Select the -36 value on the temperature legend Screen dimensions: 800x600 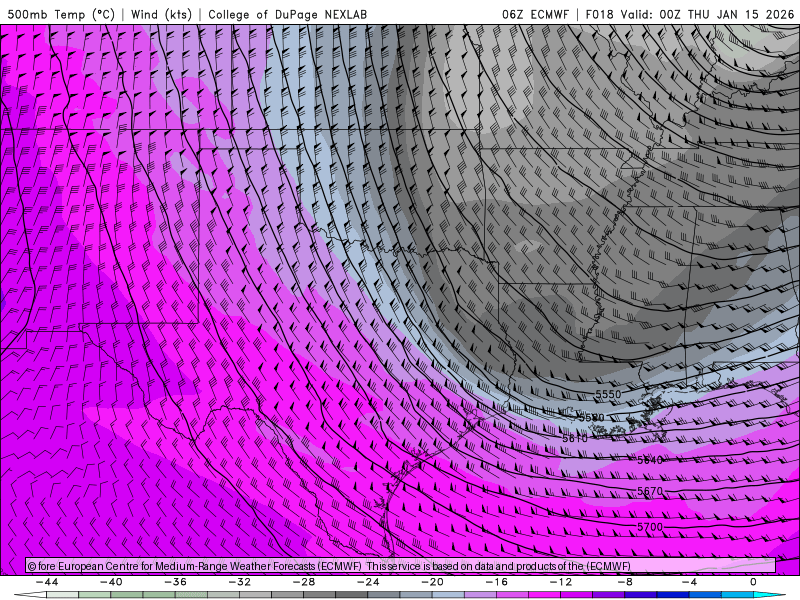(x=175, y=581)
